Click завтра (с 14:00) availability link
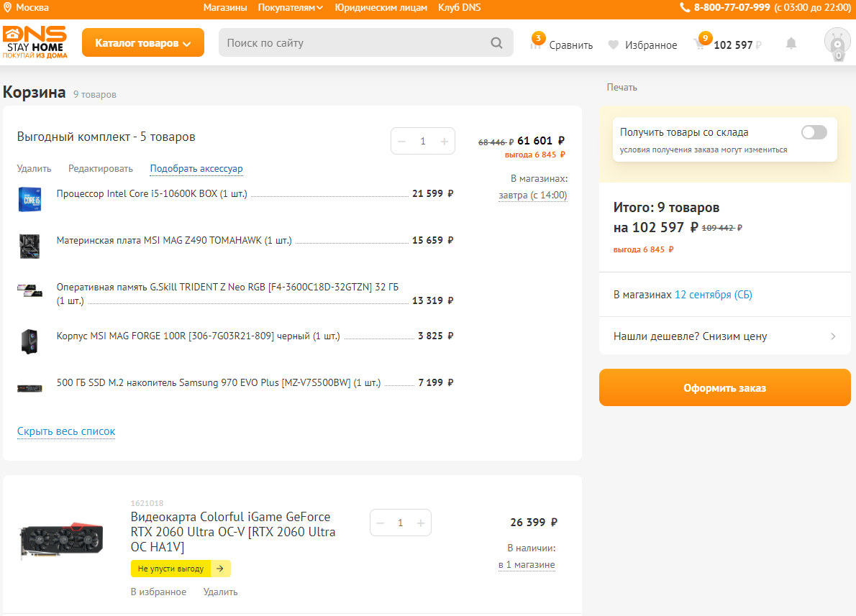 [533, 196]
